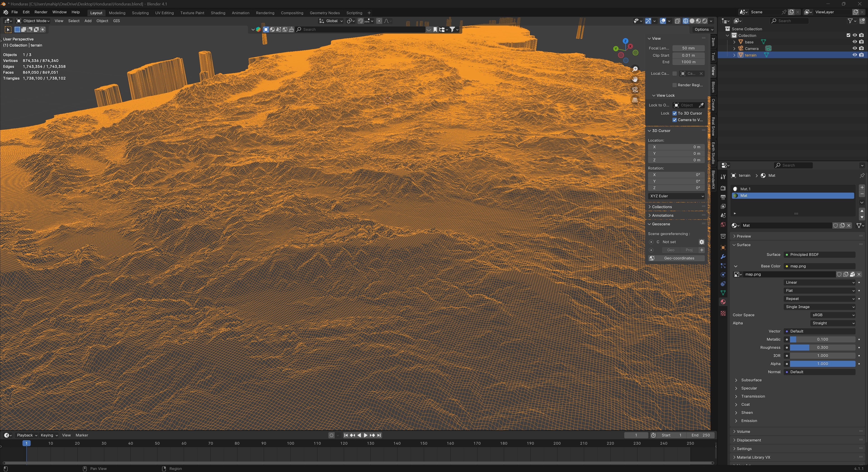Open the XYZ Euler rotation mode dropdown

(x=676, y=196)
